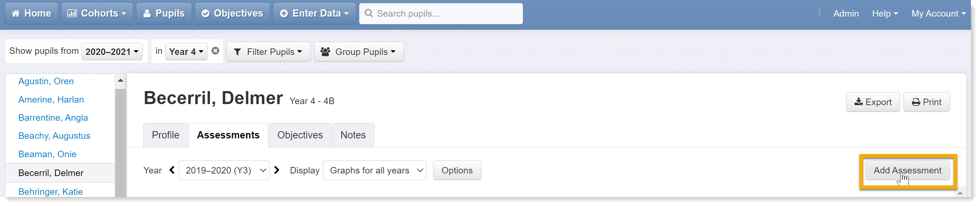Open the Cohorts dropdown menu

(97, 14)
